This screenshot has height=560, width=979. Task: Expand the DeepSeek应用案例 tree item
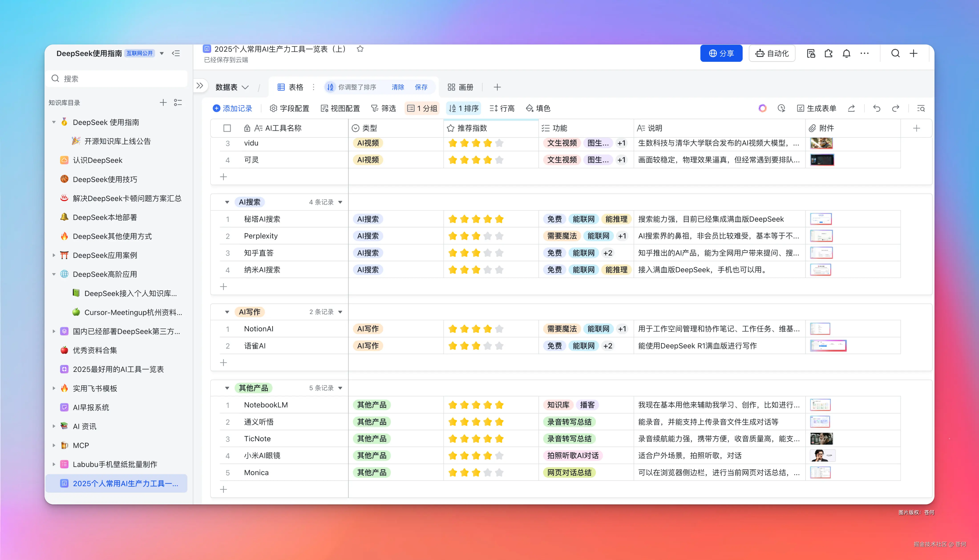(x=54, y=255)
